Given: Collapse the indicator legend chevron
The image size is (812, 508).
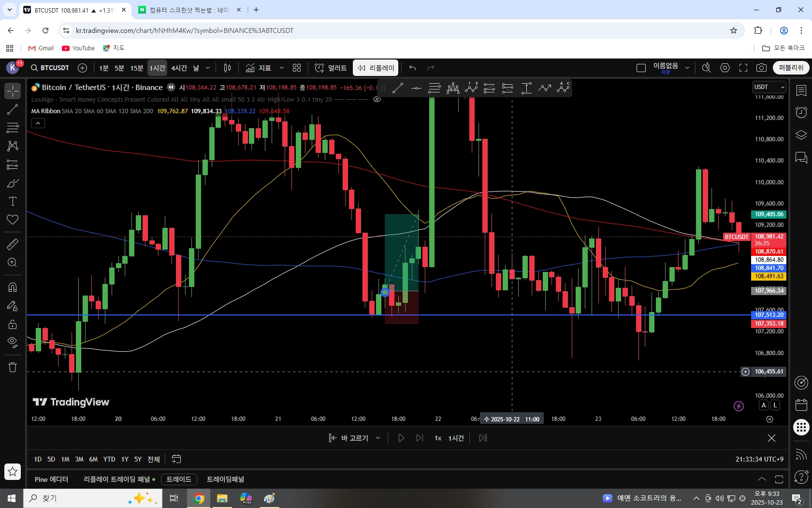Looking at the screenshot, I should click(38, 123).
